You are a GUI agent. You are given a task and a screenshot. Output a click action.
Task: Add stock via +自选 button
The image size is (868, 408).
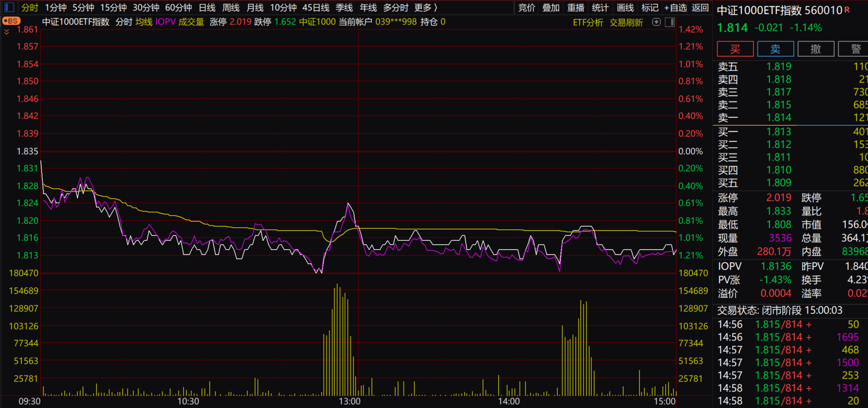coord(675,7)
